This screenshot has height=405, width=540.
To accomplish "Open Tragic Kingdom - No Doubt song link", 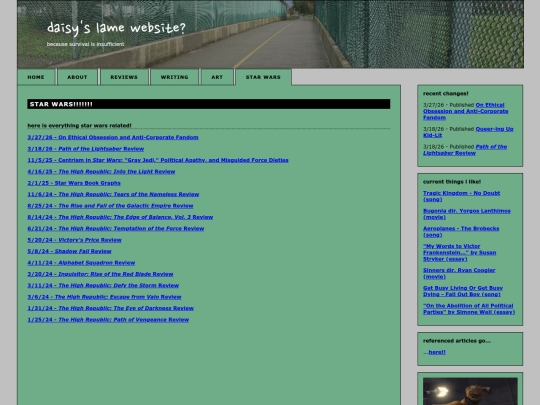I will tap(461, 196).
